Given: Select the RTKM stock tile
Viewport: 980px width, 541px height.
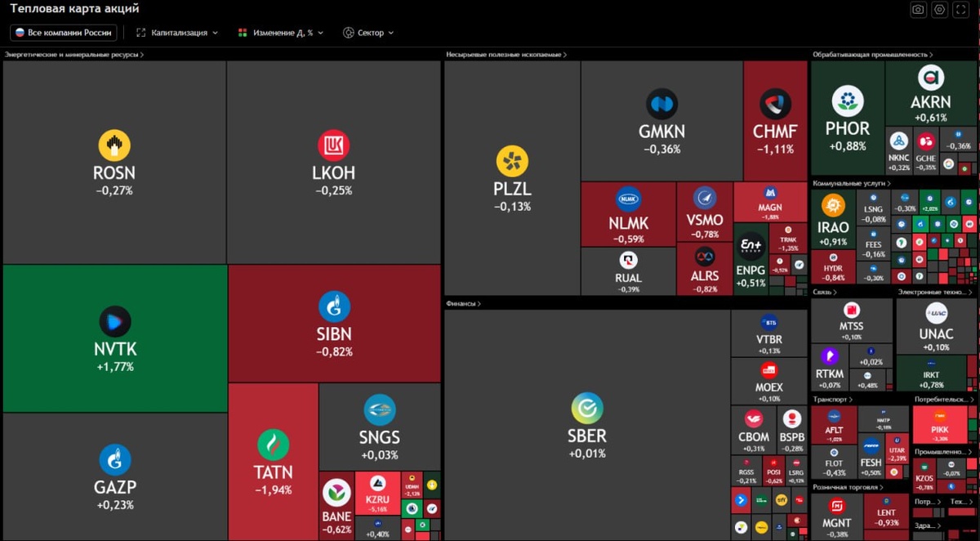Looking at the screenshot, I should click(830, 367).
